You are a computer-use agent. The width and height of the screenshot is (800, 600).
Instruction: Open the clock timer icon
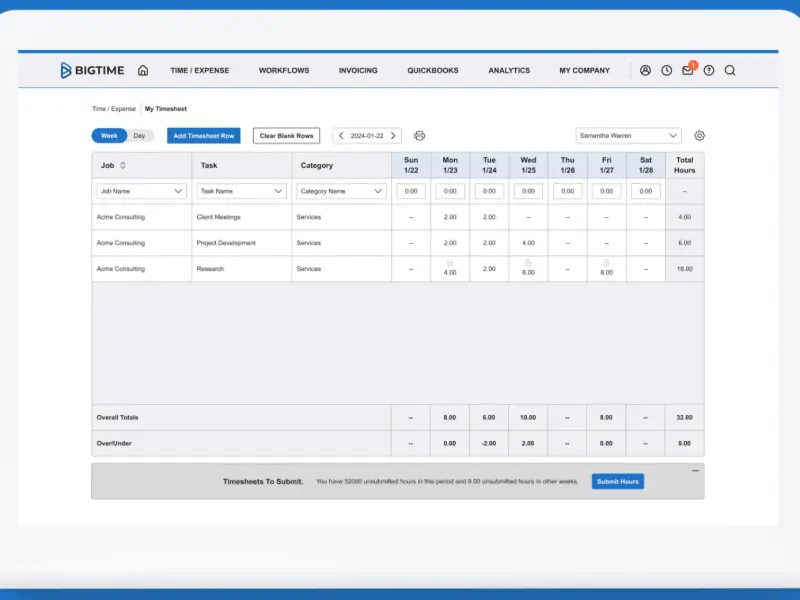pos(666,70)
